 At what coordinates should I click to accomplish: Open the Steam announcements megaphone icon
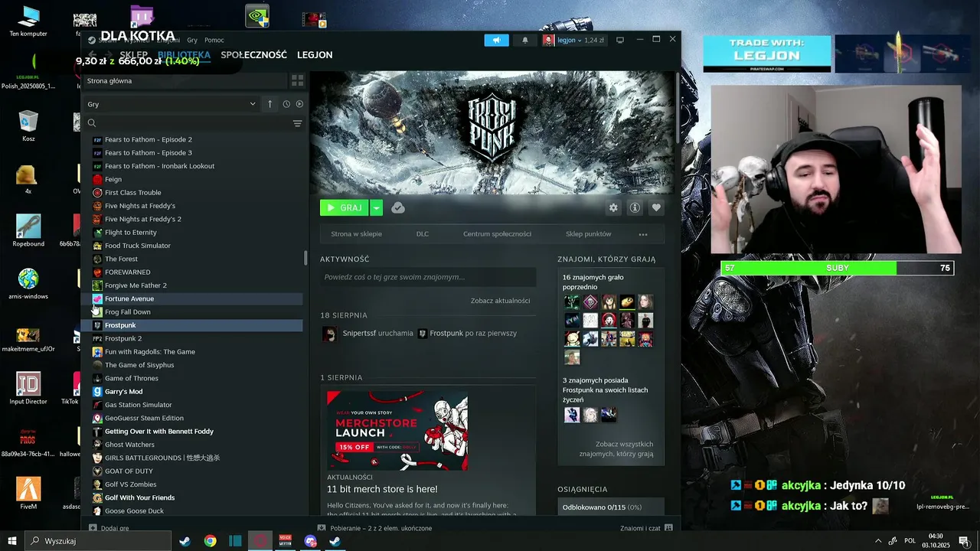click(496, 40)
